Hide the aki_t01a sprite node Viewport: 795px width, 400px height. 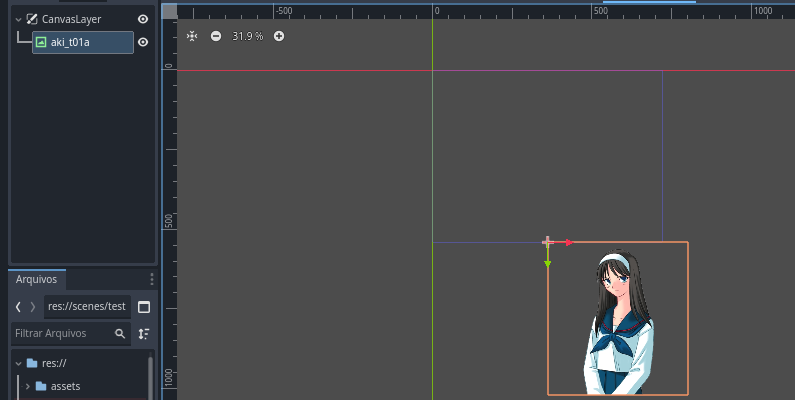point(143,42)
